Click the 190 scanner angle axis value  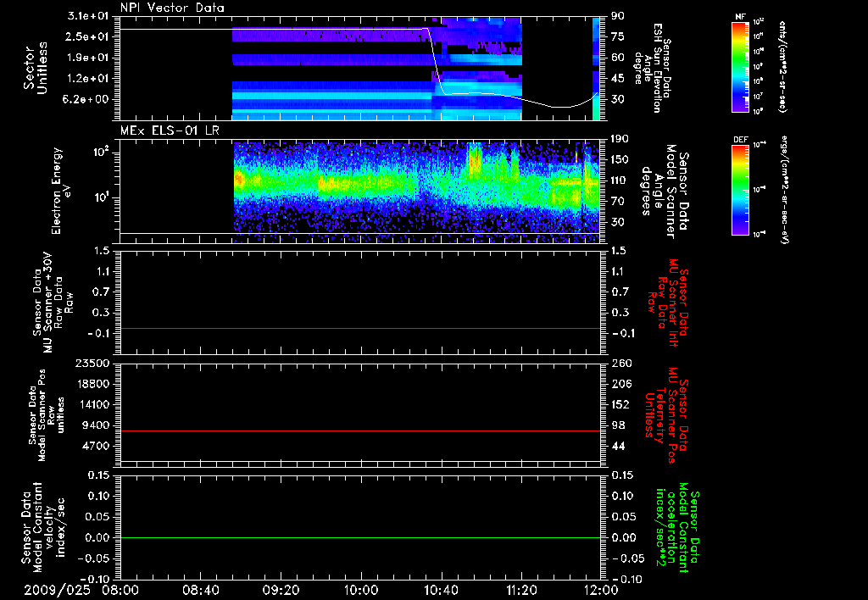[x=620, y=138]
